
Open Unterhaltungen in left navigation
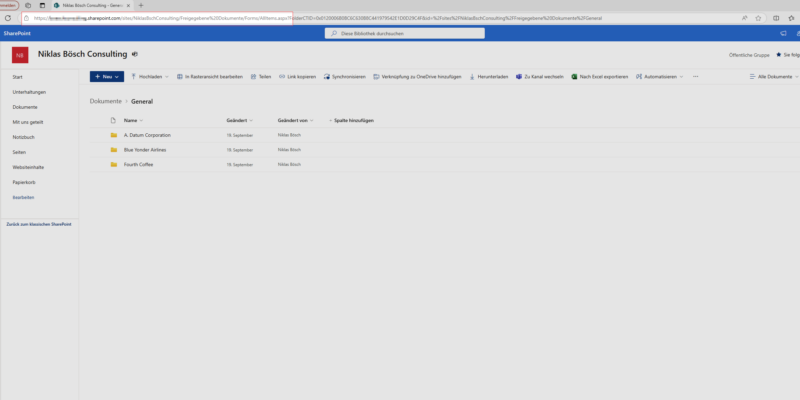(x=30, y=92)
